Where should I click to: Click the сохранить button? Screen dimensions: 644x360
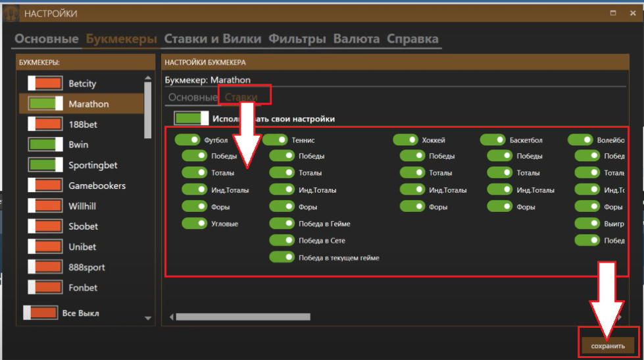pyautogui.click(x=608, y=346)
